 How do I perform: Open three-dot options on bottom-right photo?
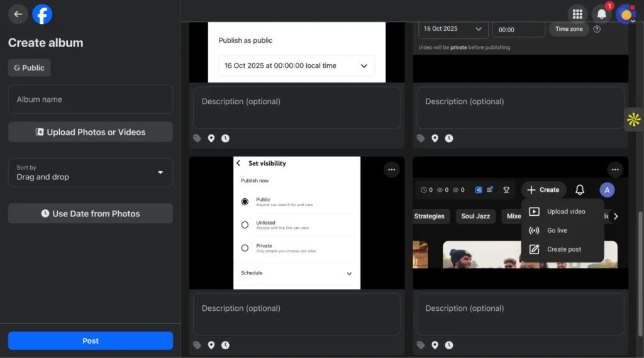(615, 169)
